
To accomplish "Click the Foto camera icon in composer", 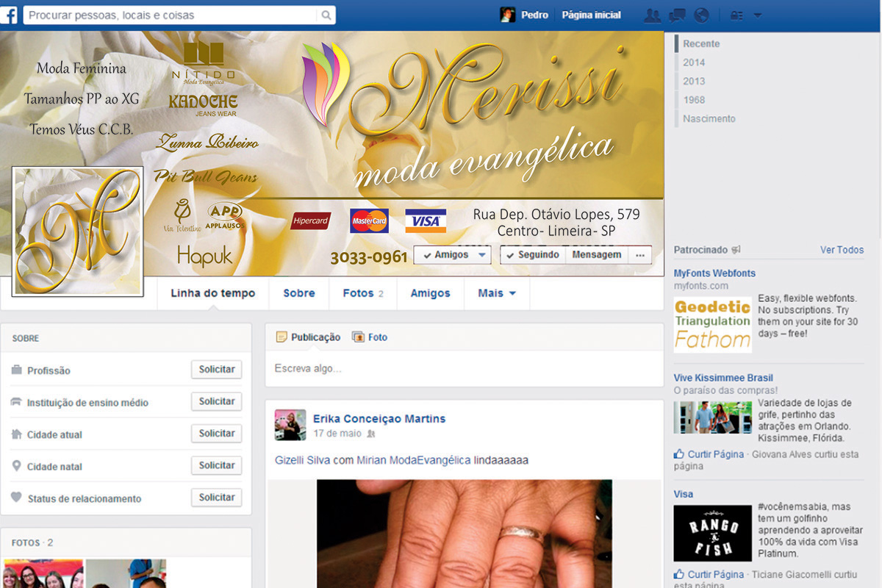I will pyautogui.click(x=359, y=337).
